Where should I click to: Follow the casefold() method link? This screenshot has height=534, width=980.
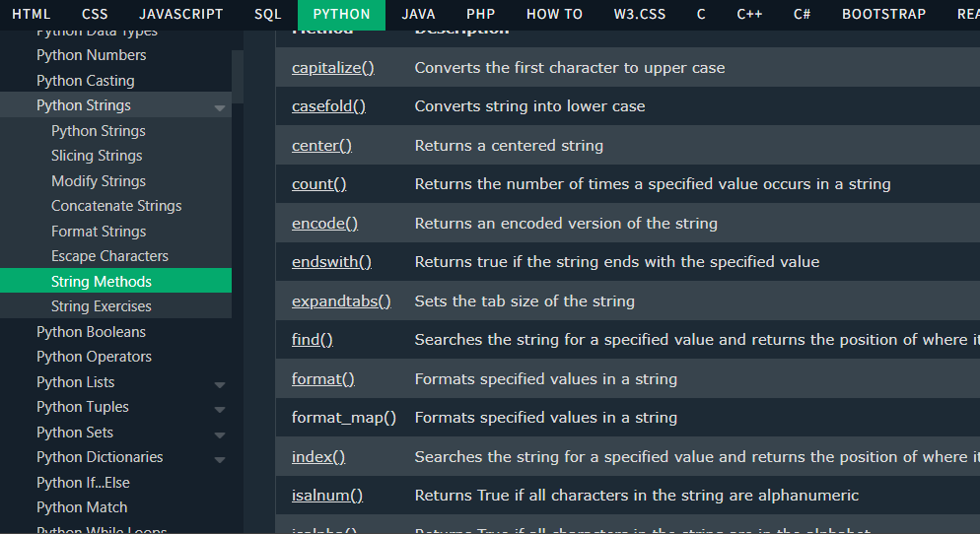click(328, 106)
